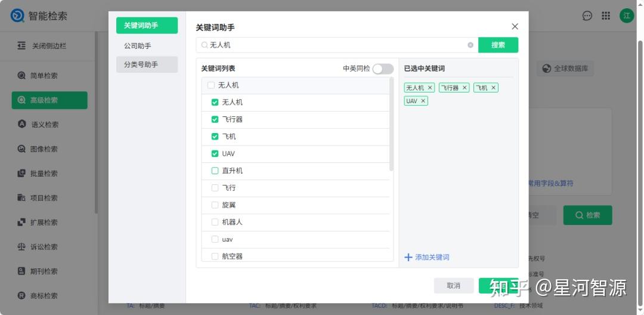The width and height of the screenshot is (644, 315).
Task: Click the 取消 button
Action: click(453, 285)
